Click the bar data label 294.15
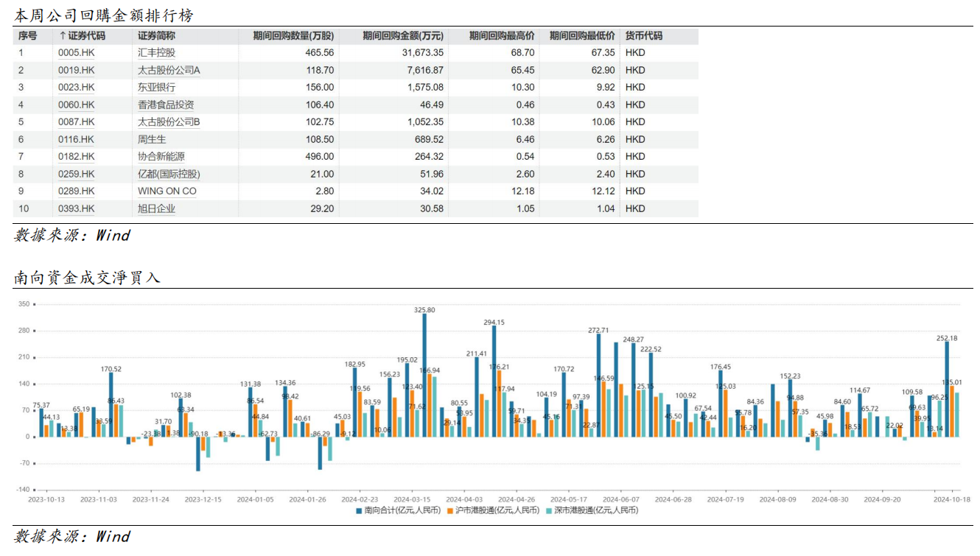Screen dimensions: 980x556 (494, 322)
